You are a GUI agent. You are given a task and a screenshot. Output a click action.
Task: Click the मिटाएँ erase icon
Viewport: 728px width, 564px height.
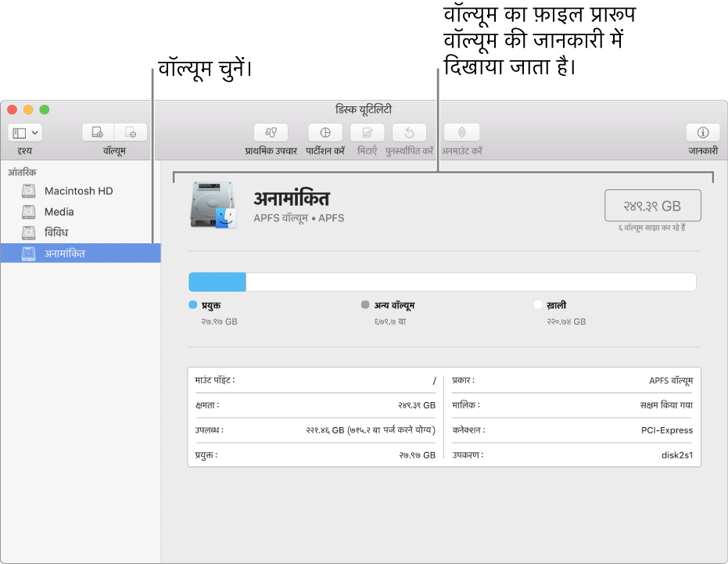(x=368, y=132)
